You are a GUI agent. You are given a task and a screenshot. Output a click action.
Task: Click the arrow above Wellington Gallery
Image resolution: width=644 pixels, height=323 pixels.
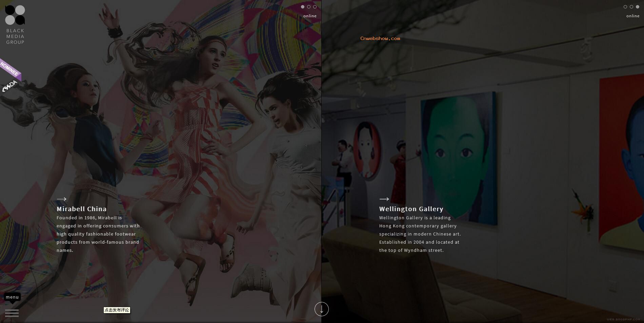pos(384,199)
